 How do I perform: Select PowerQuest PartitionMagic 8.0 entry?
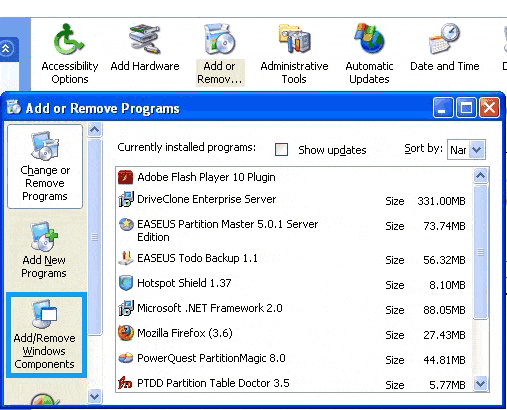[294, 358]
